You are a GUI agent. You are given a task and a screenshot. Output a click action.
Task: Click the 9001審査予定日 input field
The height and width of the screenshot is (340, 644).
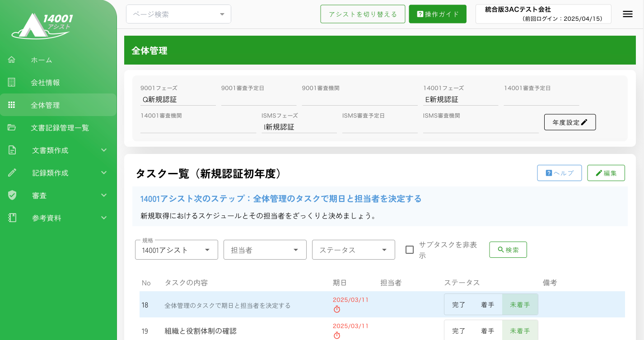tap(258, 100)
